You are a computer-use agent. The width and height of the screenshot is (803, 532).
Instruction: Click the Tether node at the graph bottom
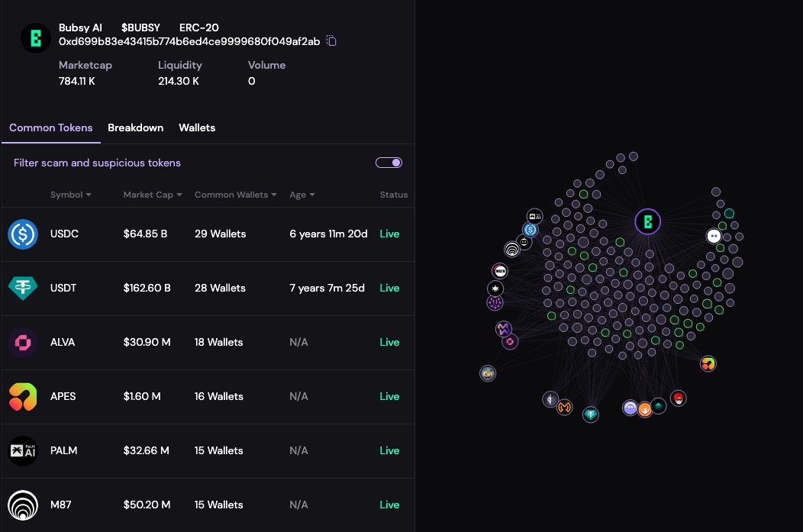(x=591, y=414)
